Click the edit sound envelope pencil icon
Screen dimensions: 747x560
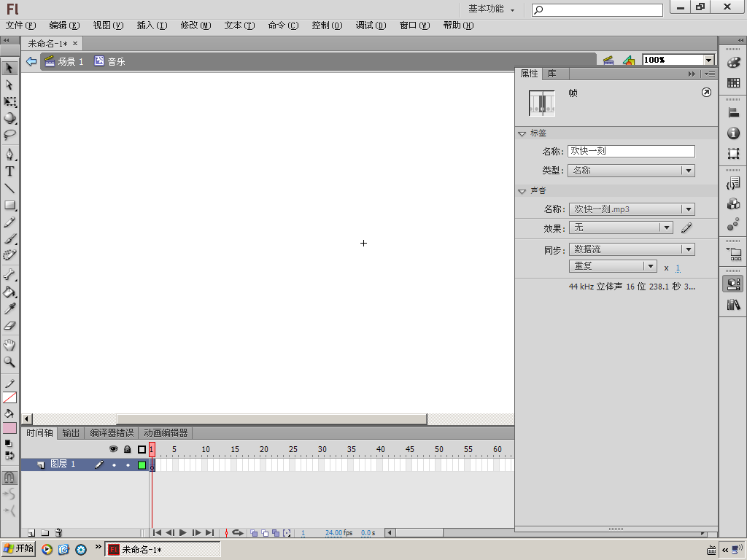[x=686, y=228]
